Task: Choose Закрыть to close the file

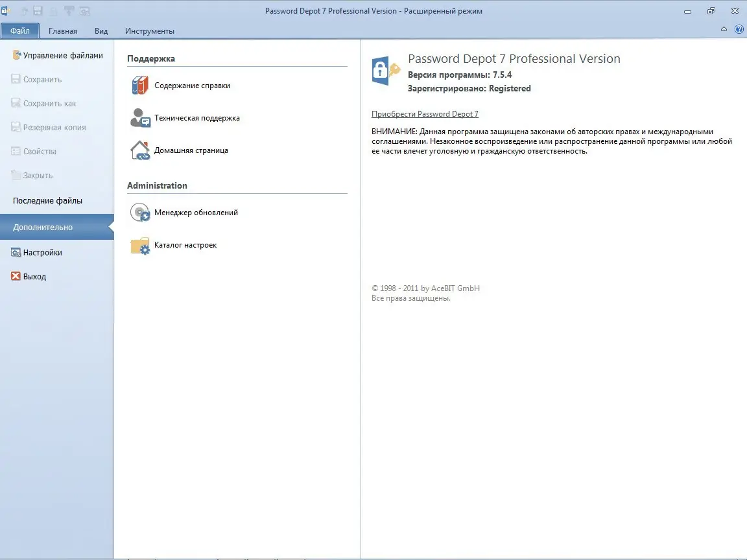Action: coord(31,175)
